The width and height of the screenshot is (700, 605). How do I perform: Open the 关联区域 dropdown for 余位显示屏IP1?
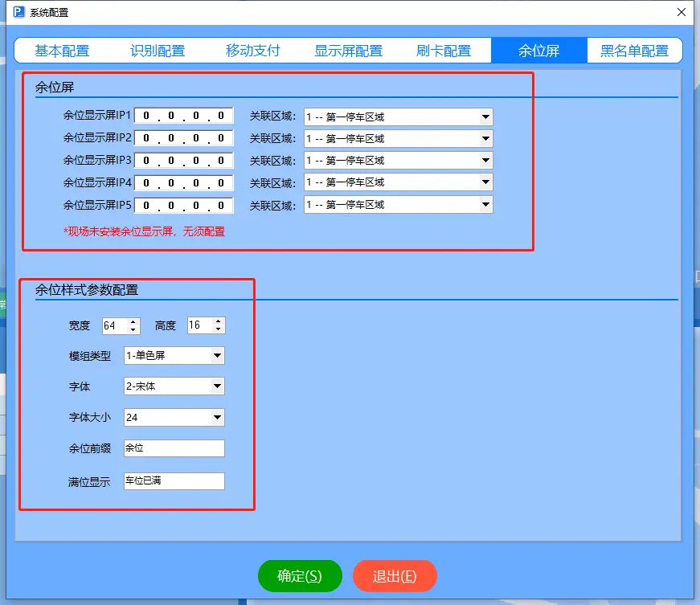[485, 116]
